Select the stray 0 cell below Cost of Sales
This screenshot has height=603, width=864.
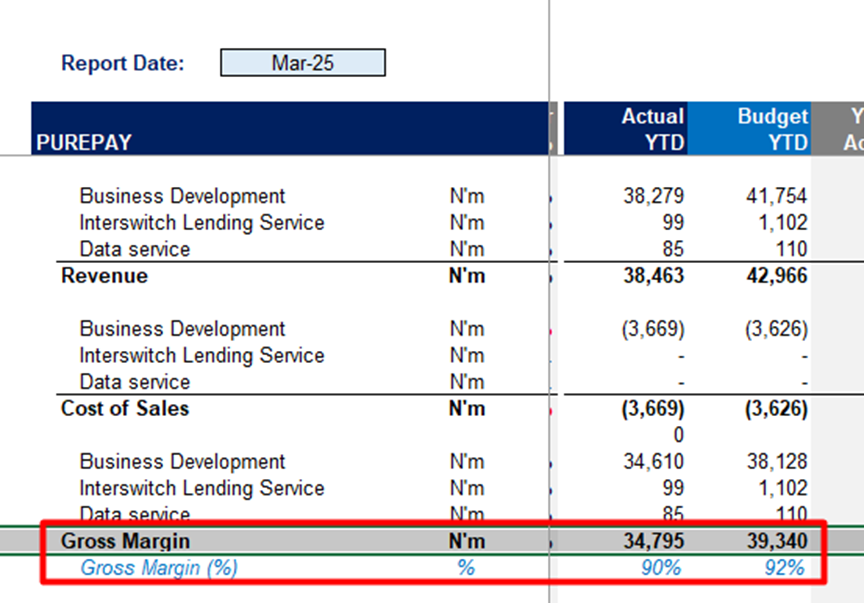point(677,435)
